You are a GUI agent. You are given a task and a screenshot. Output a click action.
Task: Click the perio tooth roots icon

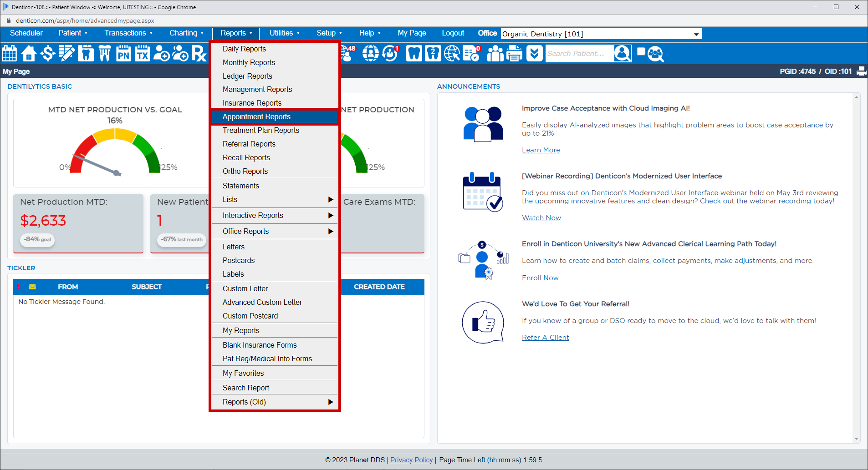(105, 53)
